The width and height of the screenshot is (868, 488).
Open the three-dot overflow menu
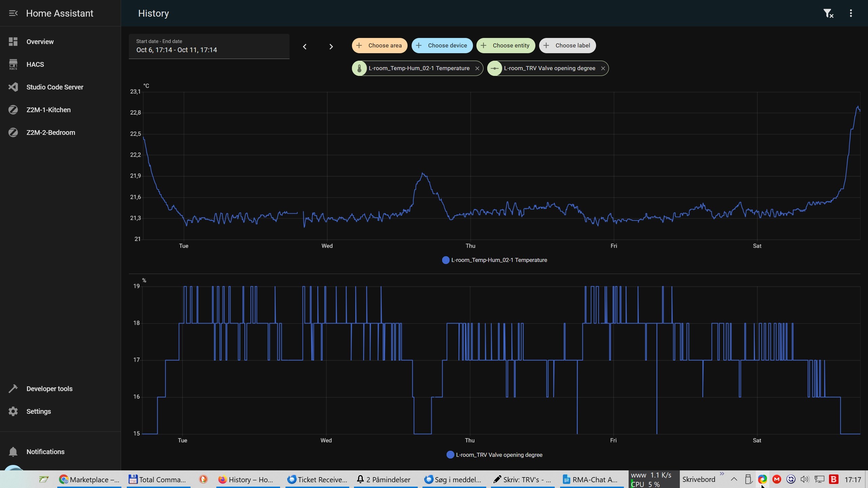(x=851, y=13)
